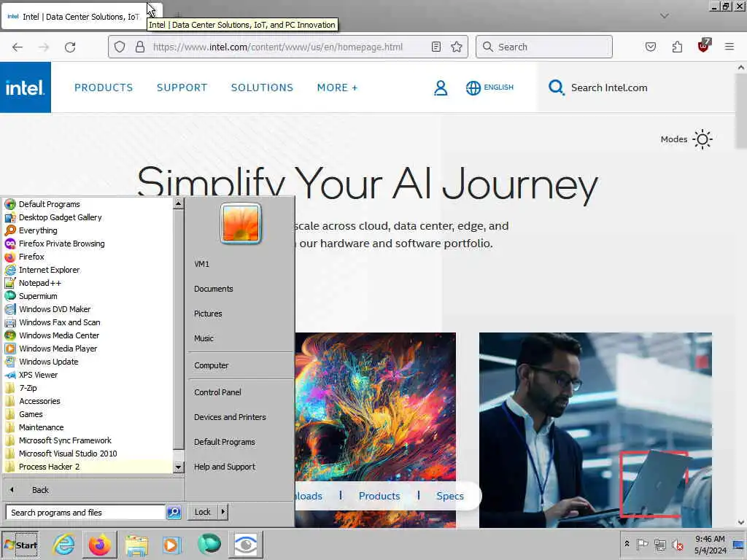The height and width of the screenshot is (560, 747).
Task: Launch Everything search program
Action: 88,230
